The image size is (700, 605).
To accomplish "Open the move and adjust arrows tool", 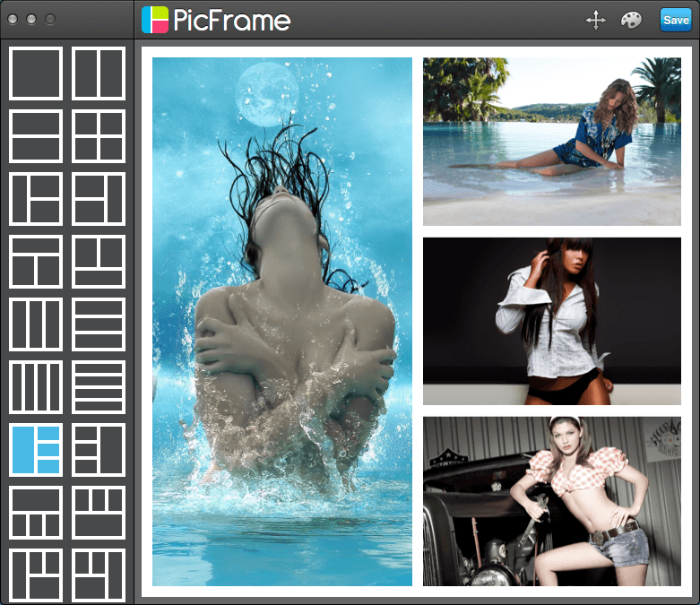I will click(x=595, y=21).
